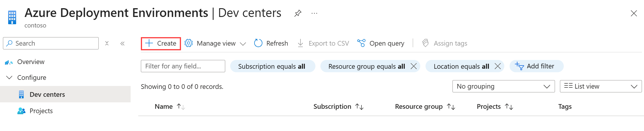Remove the Resource group filter
Screen dimensions: 644x131
click(x=414, y=66)
